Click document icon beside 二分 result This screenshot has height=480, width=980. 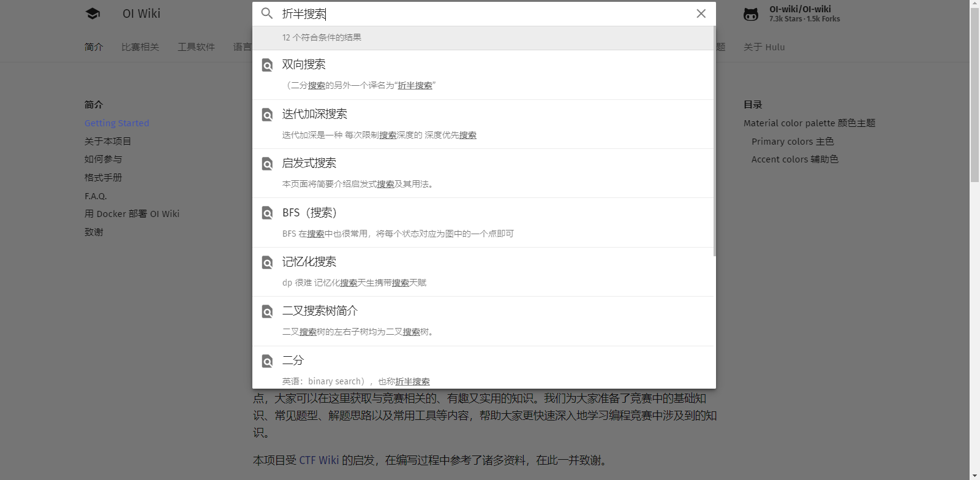tap(268, 361)
